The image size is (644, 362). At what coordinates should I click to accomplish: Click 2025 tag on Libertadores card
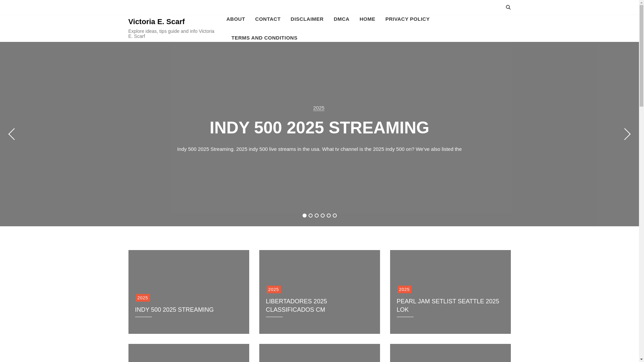coord(273,289)
